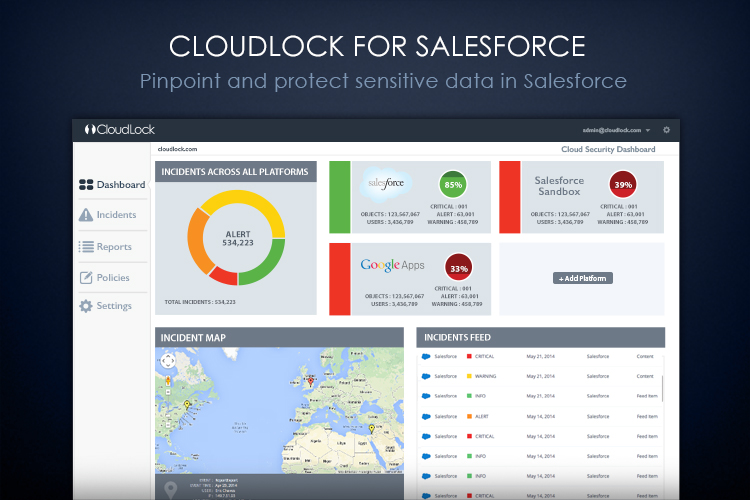The image size is (750, 500).
Task: Click the + Add Platform button
Action: (x=583, y=278)
